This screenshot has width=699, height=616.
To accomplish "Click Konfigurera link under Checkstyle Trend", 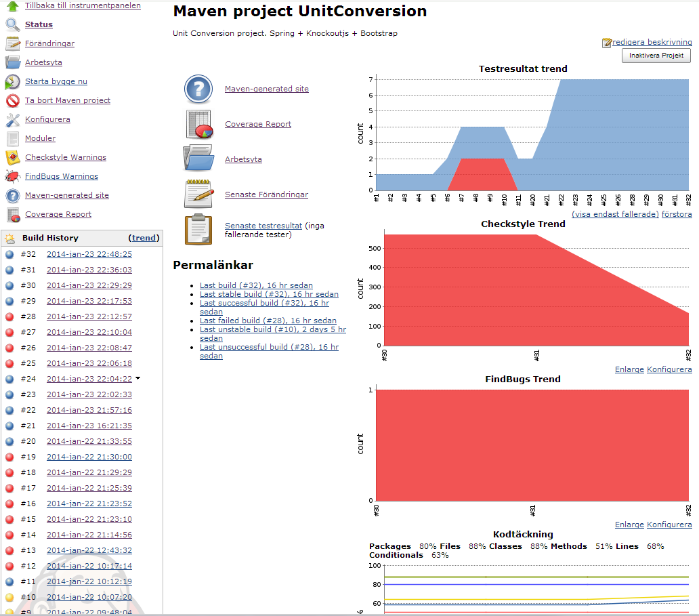I will tap(670, 369).
